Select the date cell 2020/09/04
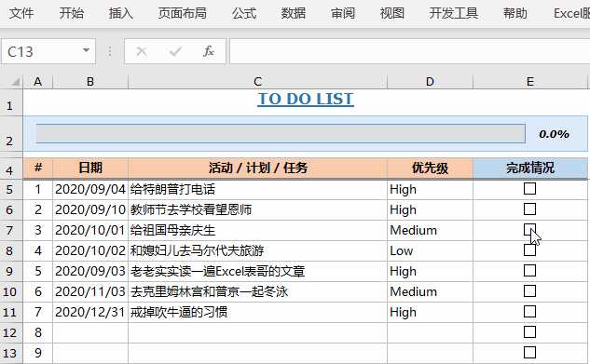This screenshot has width=590, height=364. (90, 189)
